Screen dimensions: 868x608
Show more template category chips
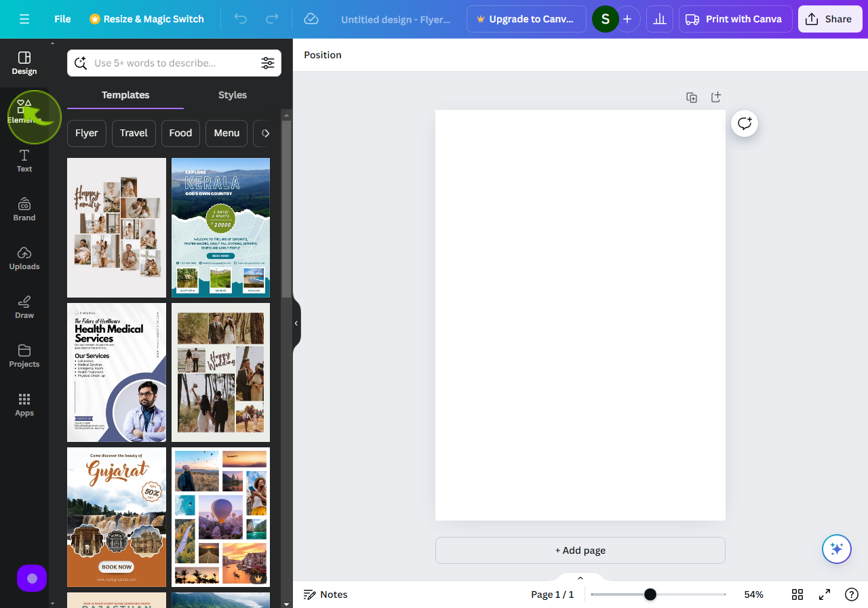point(265,133)
